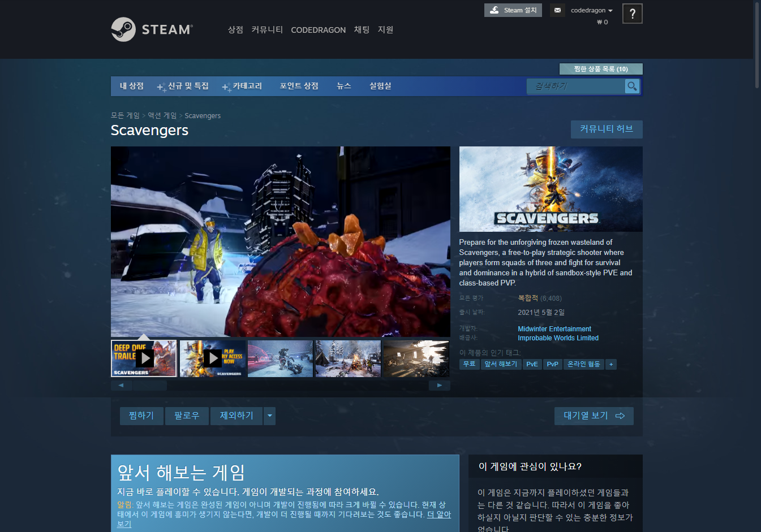Click the release date 2021년 5월 2일
This screenshot has height=532, width=761.
pyautogui.click(x=541, y=312)
